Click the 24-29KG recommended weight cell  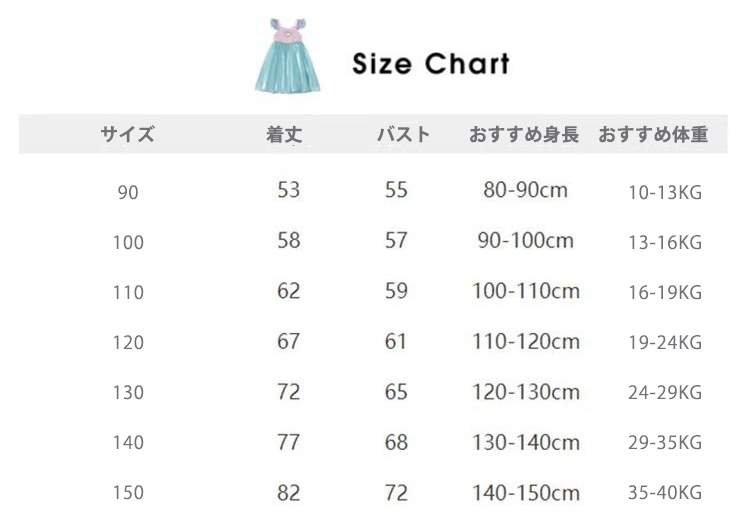[665, 393]
